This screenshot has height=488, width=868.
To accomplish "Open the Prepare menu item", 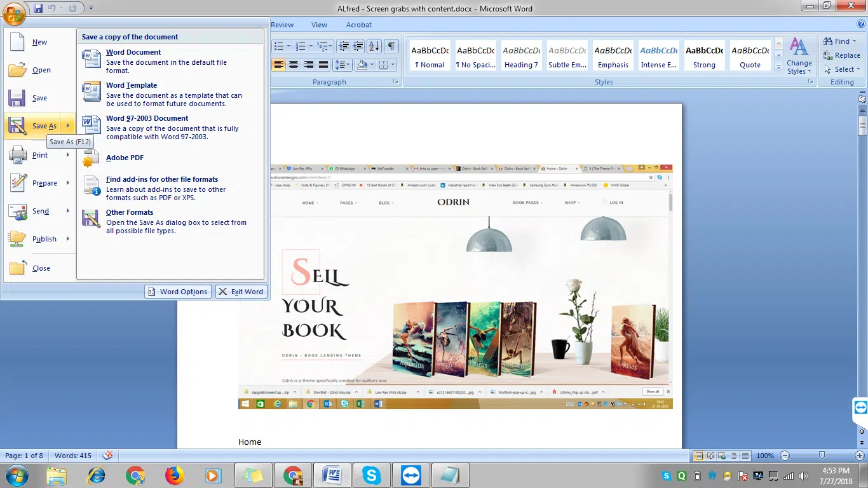I will pos(46,183).
